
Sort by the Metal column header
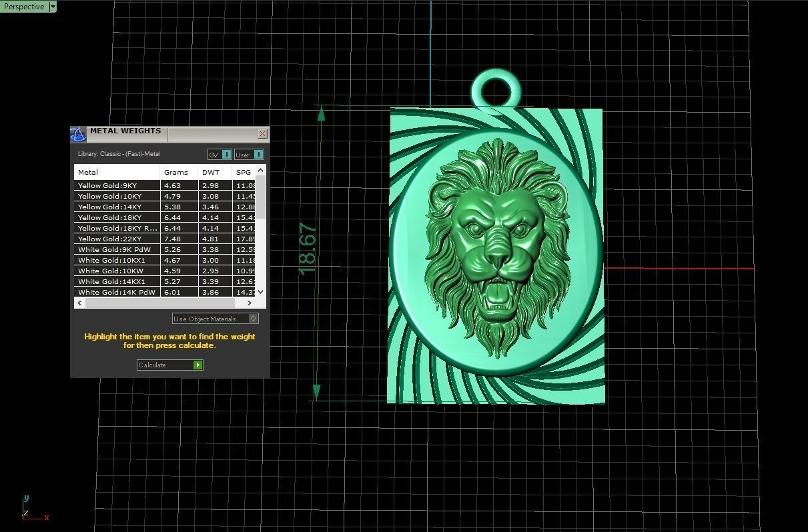[x=117, y=172]
